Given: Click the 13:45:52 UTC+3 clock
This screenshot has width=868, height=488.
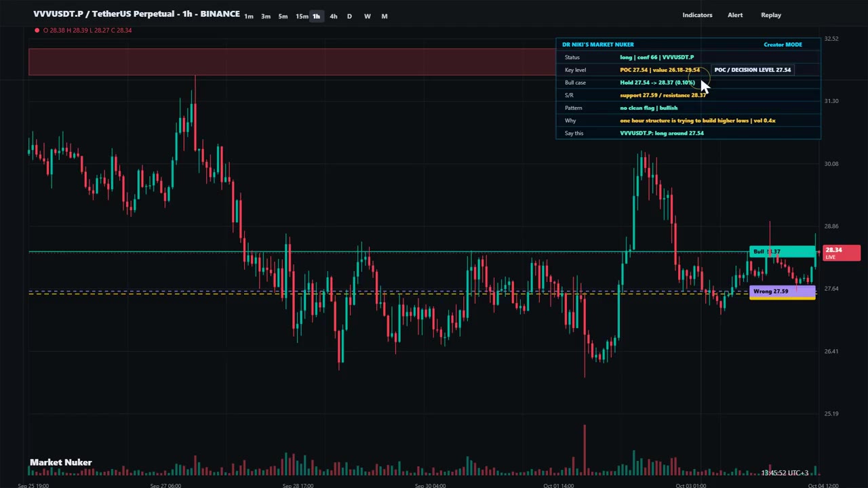Looking at the screenshot, I should pos(785,473).
